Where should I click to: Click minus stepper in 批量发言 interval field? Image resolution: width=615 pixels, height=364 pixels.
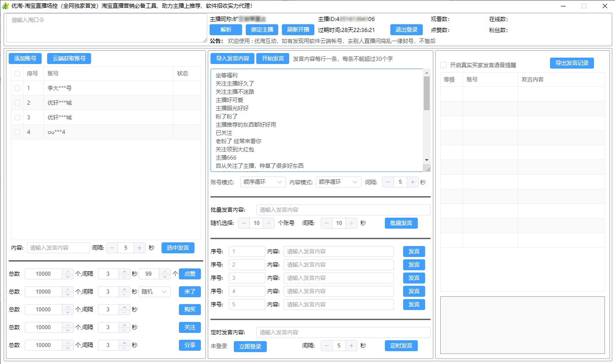click(x=327, y=223)
